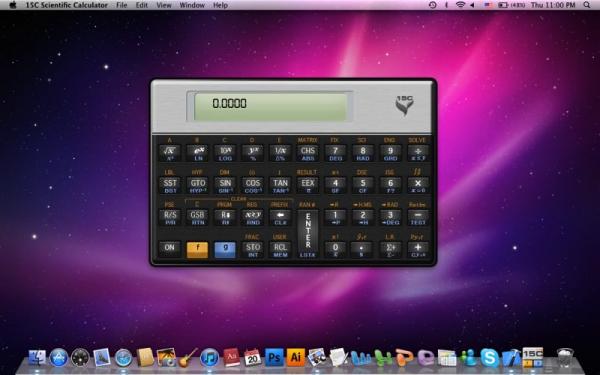Screen dimensions: 600x375
Task: Open the File menu
Action: pos(121,5)
